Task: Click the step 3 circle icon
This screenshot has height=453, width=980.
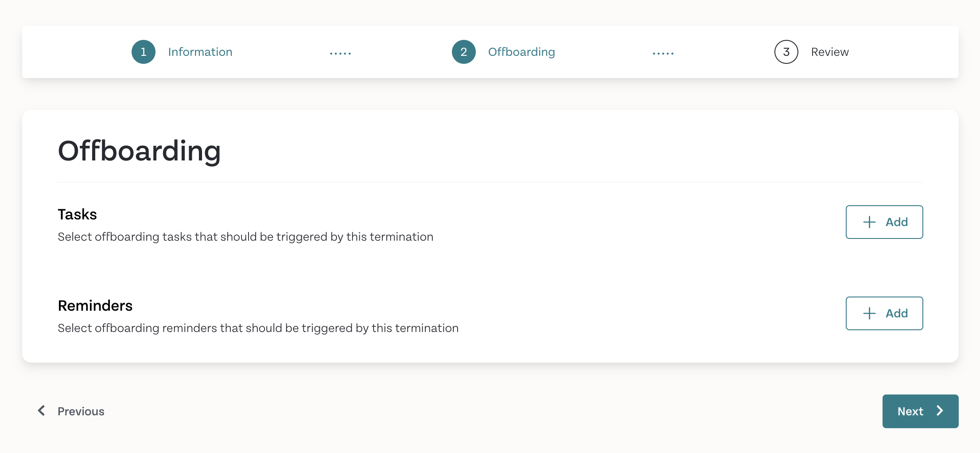Action: pyautogui.click(x=786, y=52)
